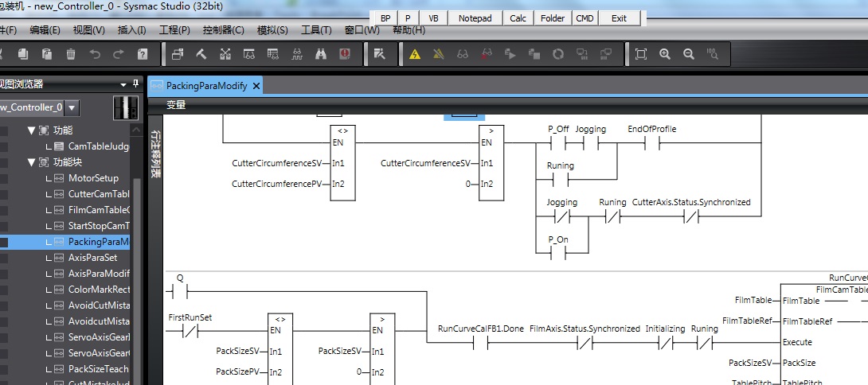Close the PackingParaModify tab
This screenshot has height=385, width=868.
pos(256,86)
